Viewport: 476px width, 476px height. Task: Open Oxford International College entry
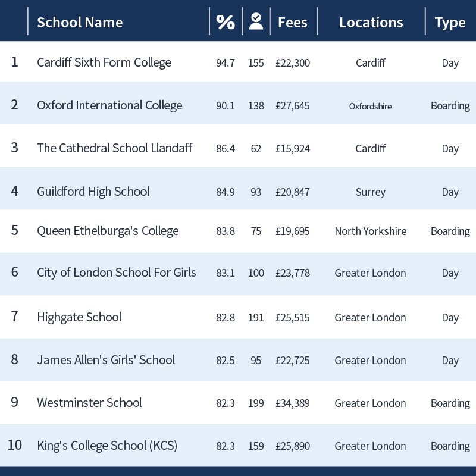[x=109, y=105]
